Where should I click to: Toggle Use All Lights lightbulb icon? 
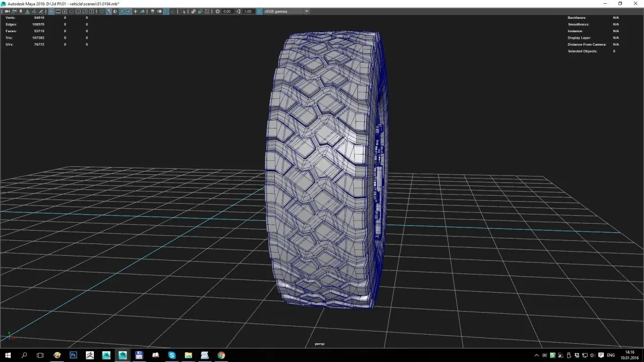(x=135, y=11)
